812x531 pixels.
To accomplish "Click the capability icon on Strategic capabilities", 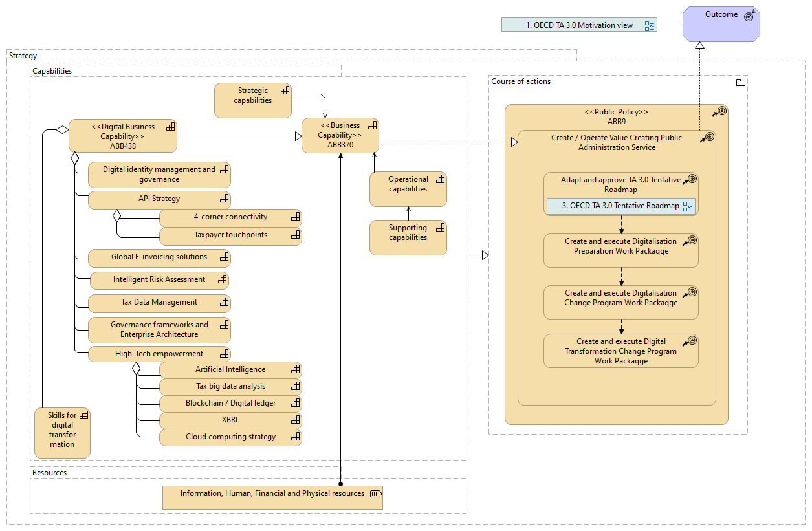I will point(285,90).
